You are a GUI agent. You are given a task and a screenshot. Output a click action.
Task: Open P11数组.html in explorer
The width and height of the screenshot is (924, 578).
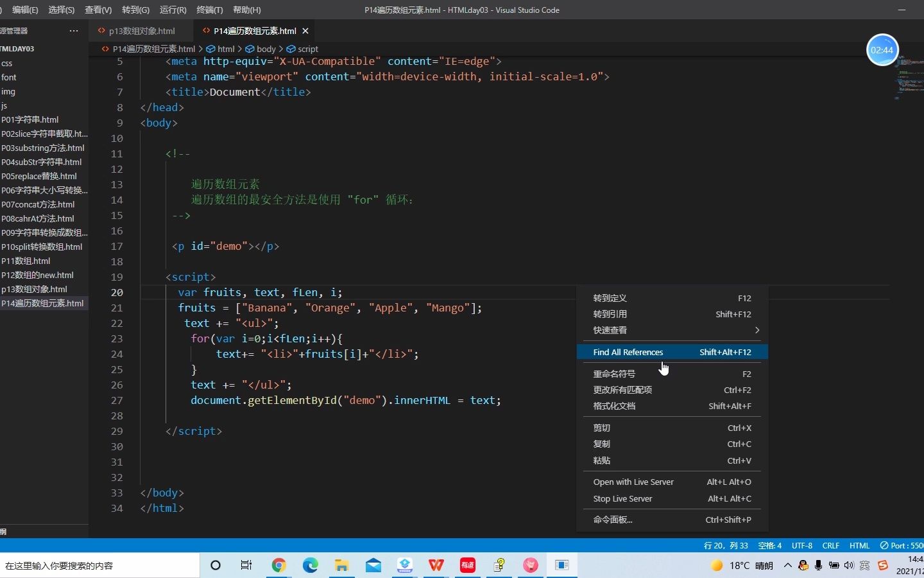point(44,261)
